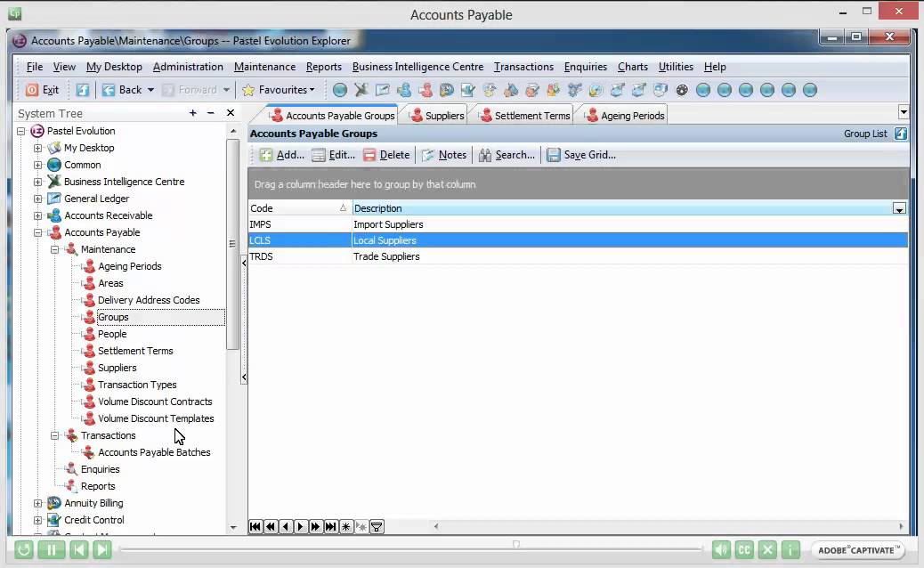Screen dimensions: 924x568
Task: Click the Save Grid... button
Action: pyautogui.click(x=581, y=155)
